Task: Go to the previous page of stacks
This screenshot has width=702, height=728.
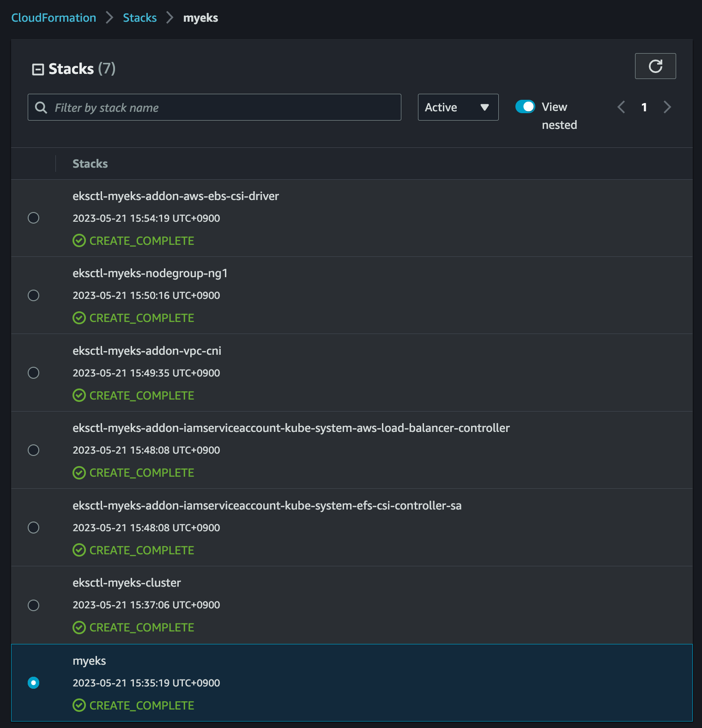Action: (621, 107)
